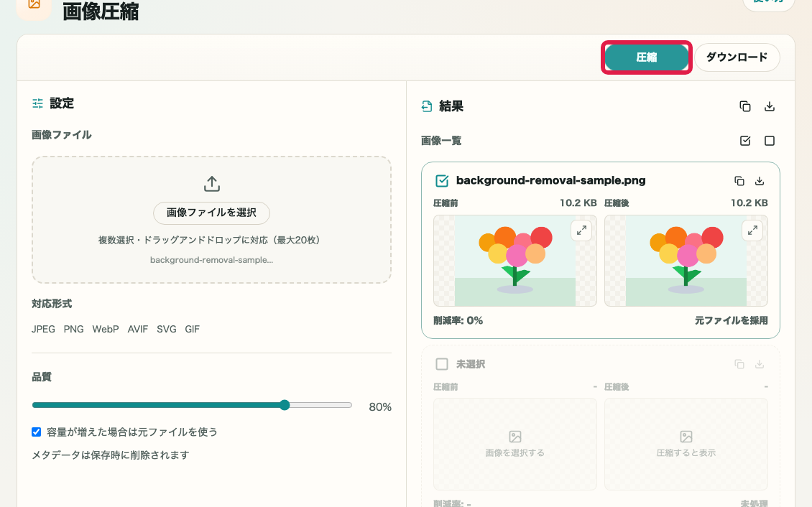Click 画像ファイルを選択 button
The image size is (812, 507).
(x=211, y=213)
